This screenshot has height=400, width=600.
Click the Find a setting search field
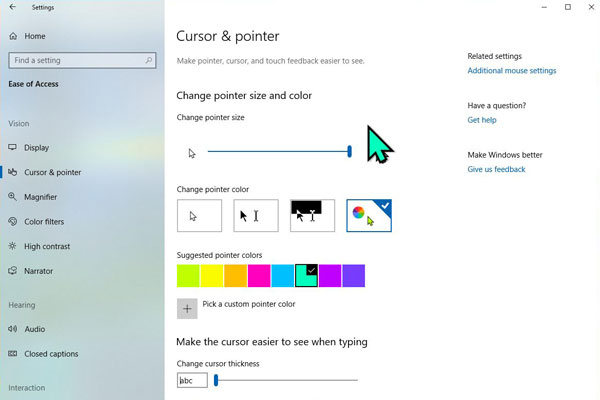pyautogui.click(x=82, y=60)
